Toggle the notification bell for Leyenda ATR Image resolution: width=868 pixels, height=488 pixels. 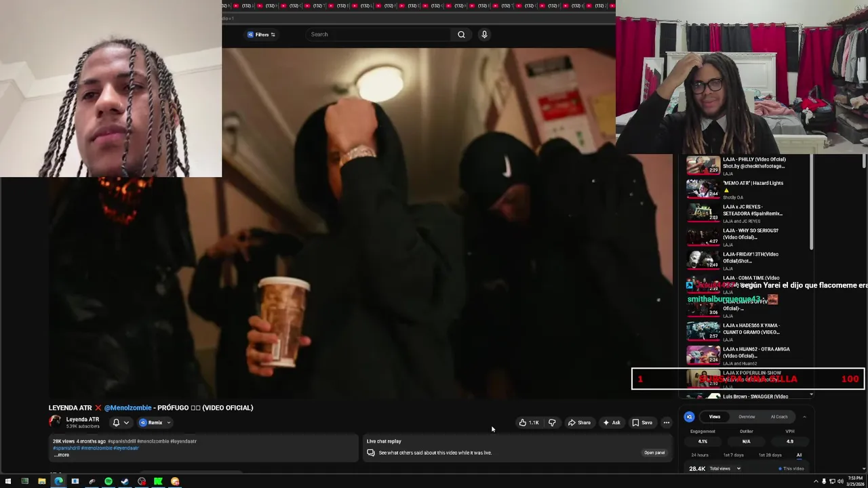116,423
